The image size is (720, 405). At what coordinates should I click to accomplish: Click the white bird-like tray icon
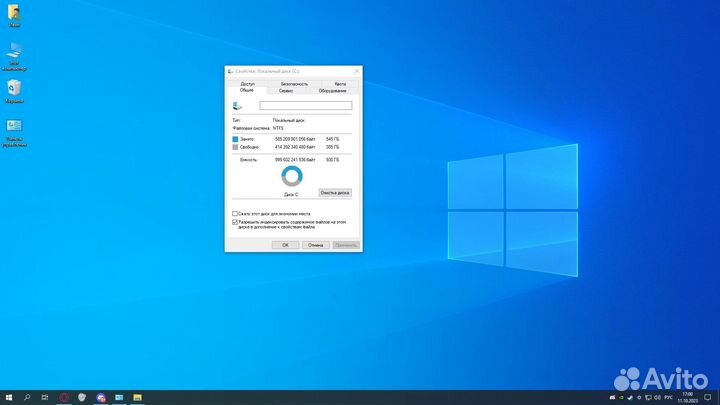(x=630, y=398)
